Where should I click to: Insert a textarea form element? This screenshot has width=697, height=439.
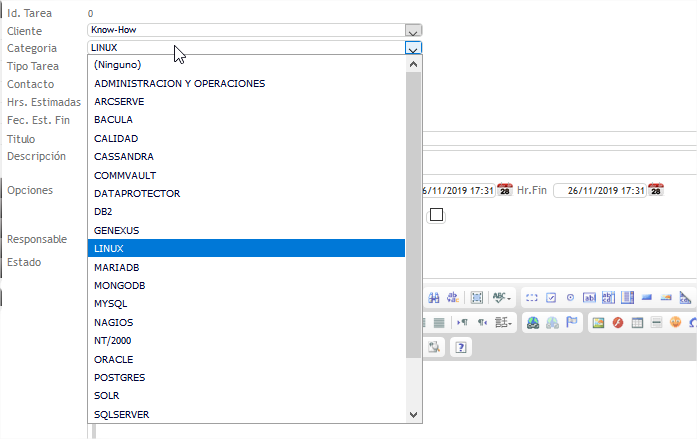pos(608,298)
